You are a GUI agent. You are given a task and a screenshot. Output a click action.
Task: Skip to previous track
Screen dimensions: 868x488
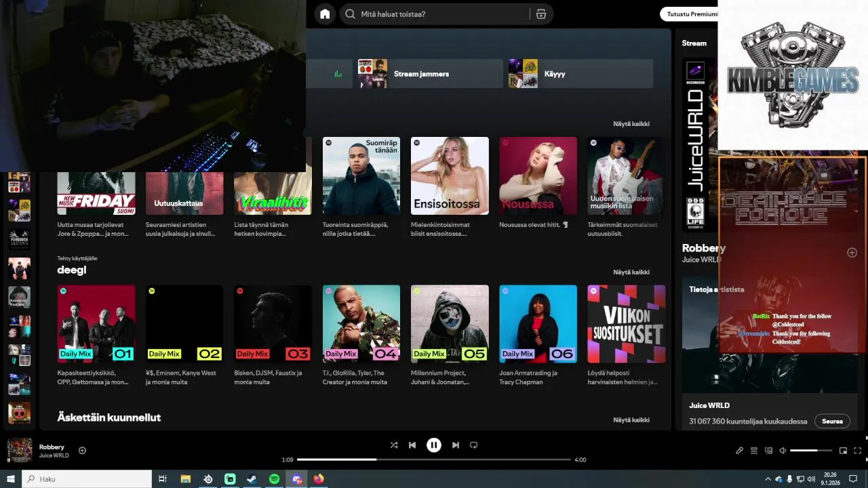coord(412,445)
